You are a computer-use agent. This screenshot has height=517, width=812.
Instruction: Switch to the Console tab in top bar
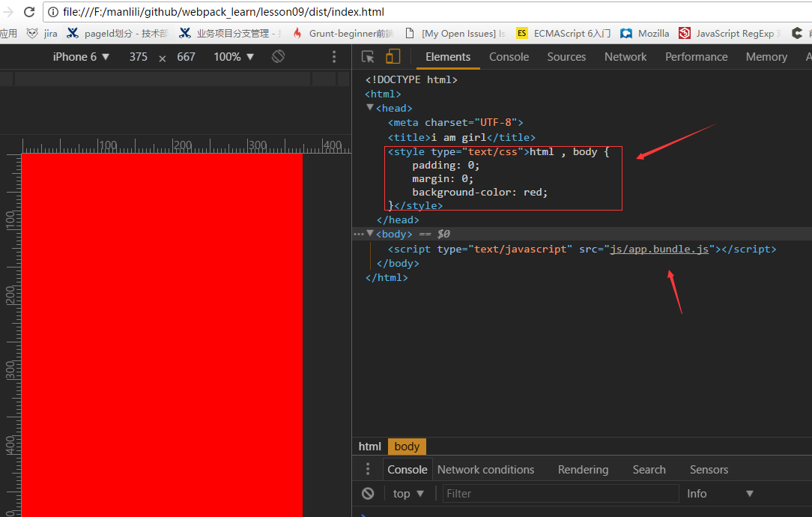pyautogui.click(x=509, y=57)
